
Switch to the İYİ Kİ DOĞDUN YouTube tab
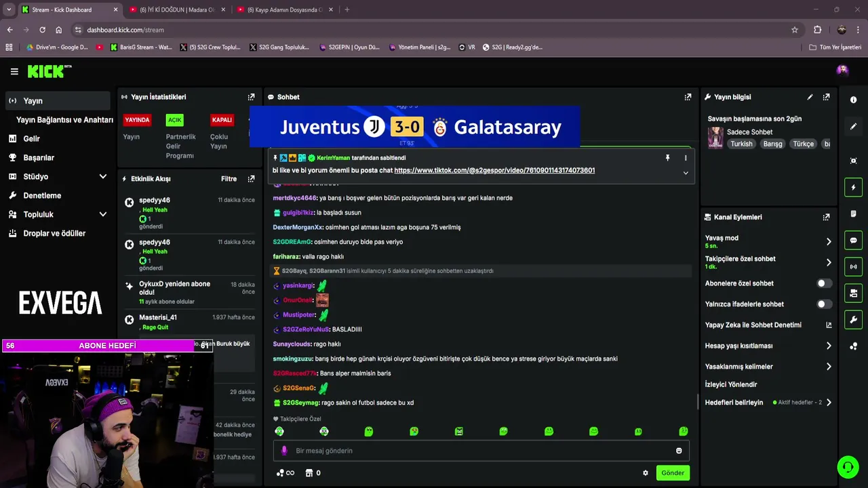pyautogui.click(x=176, y=9)
